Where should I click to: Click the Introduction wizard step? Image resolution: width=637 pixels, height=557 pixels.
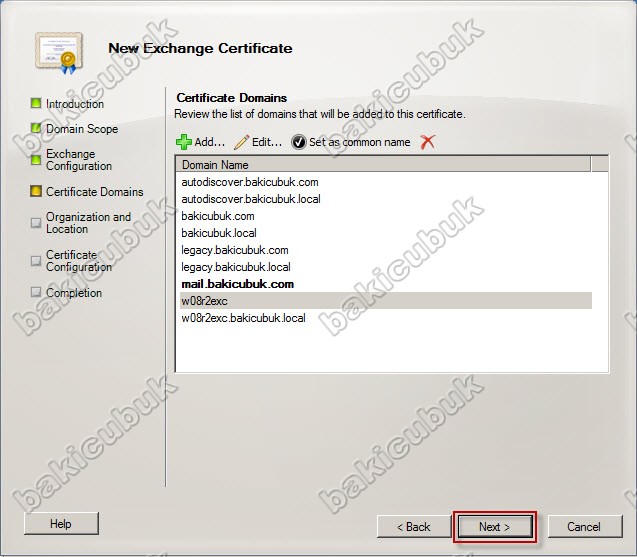tap(75, 104)
